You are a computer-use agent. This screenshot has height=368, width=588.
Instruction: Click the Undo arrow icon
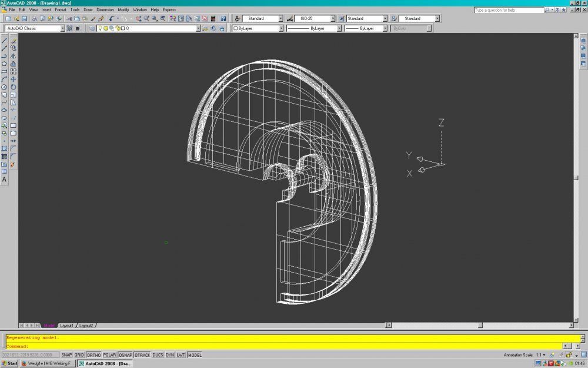point(111,19)
